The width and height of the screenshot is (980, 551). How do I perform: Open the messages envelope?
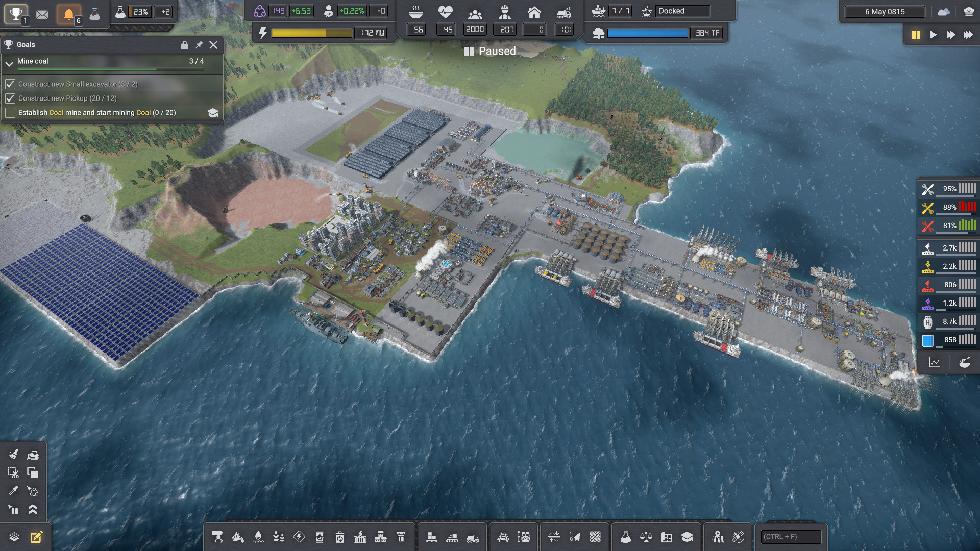[42, 14]
